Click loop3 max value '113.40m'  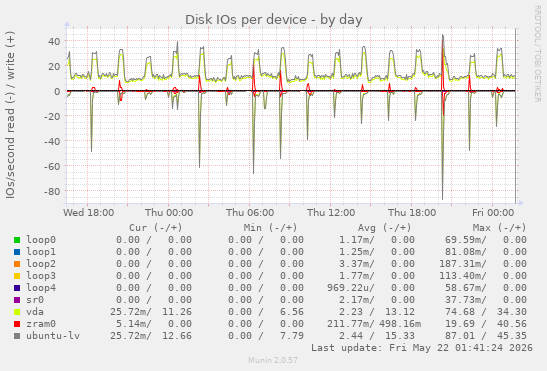click(x=462, y=276)
